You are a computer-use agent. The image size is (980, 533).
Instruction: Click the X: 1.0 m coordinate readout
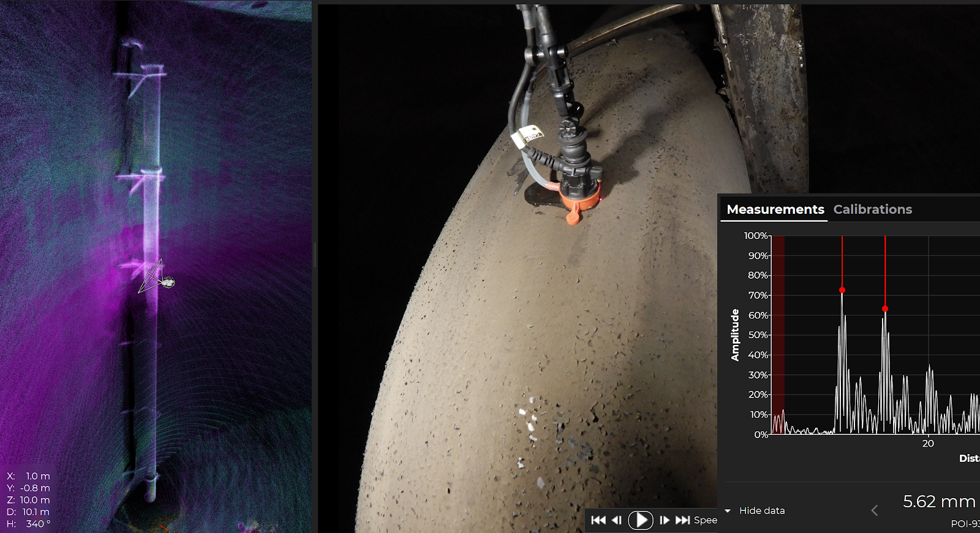(29, 476)
